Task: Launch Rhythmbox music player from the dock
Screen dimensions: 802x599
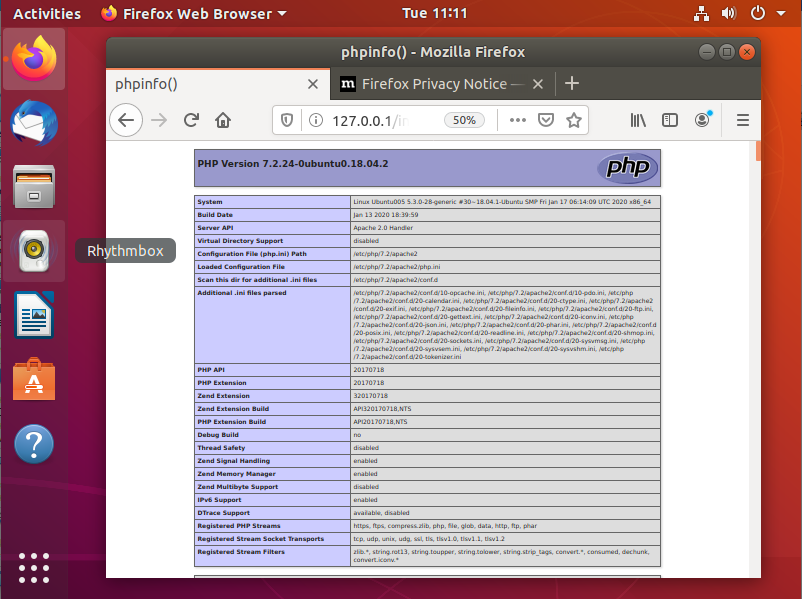Action: click(34, 251)
